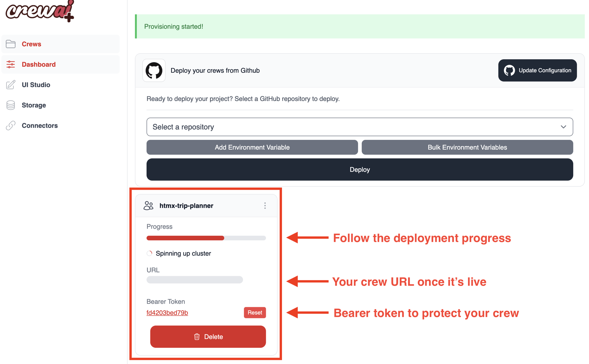Click the UI Studio pencil icon
589x364 pixels.
tap(11, 85)
